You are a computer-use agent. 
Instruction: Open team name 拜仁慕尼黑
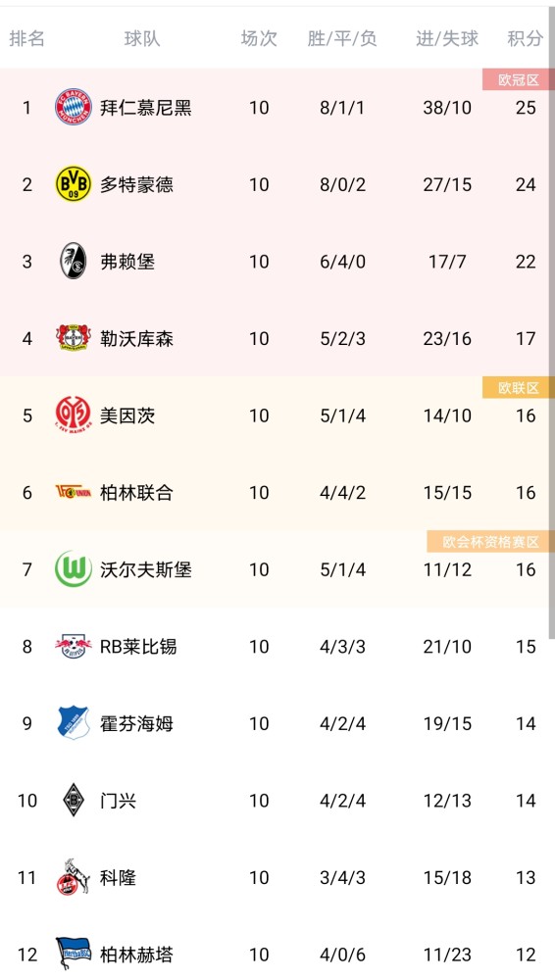pyautogui.click(x=146, y=108)
